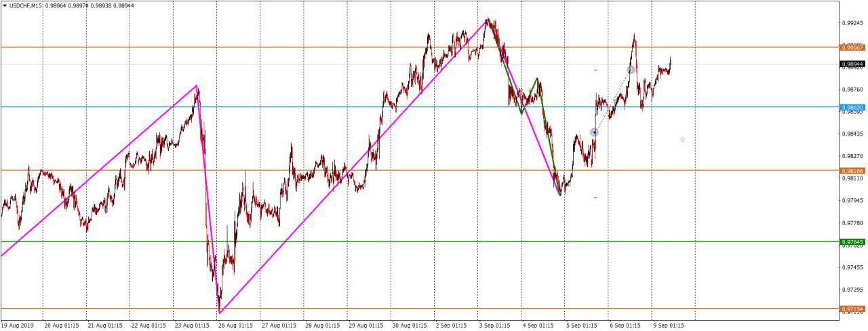Screen dimensions: 868x331
Task: Click the blue 0.98630 price level label
Action: [852, 107]
